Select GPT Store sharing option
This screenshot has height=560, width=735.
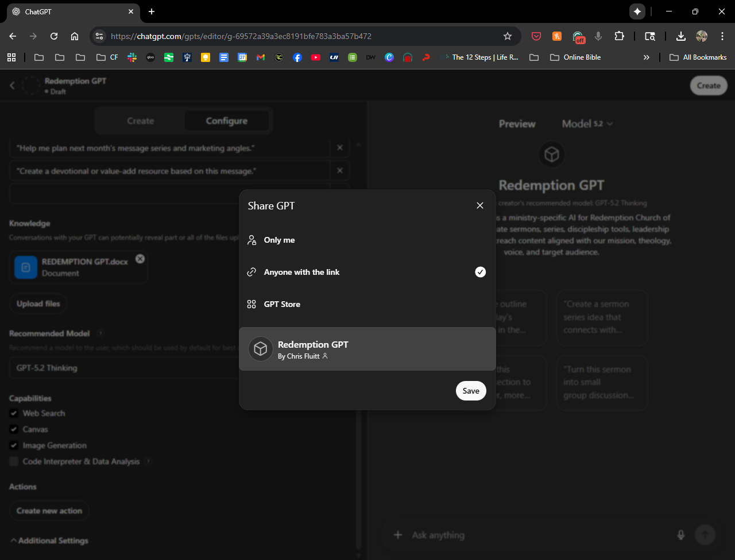[282, 304]
